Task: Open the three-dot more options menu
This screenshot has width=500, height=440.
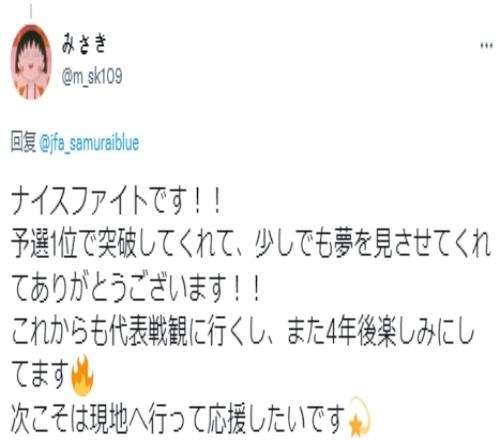Action: (486, 46)
